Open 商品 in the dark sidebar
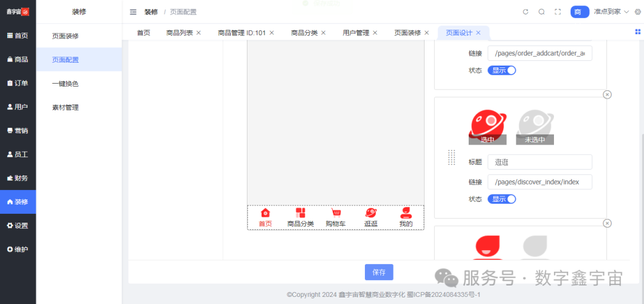The image size is (644, 304). point(18,60)
